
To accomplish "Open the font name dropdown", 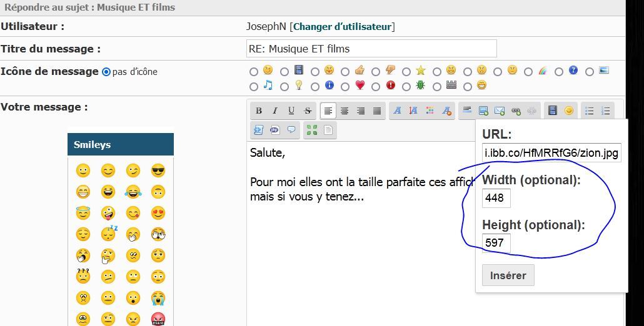I will click(x=396, y=111).
